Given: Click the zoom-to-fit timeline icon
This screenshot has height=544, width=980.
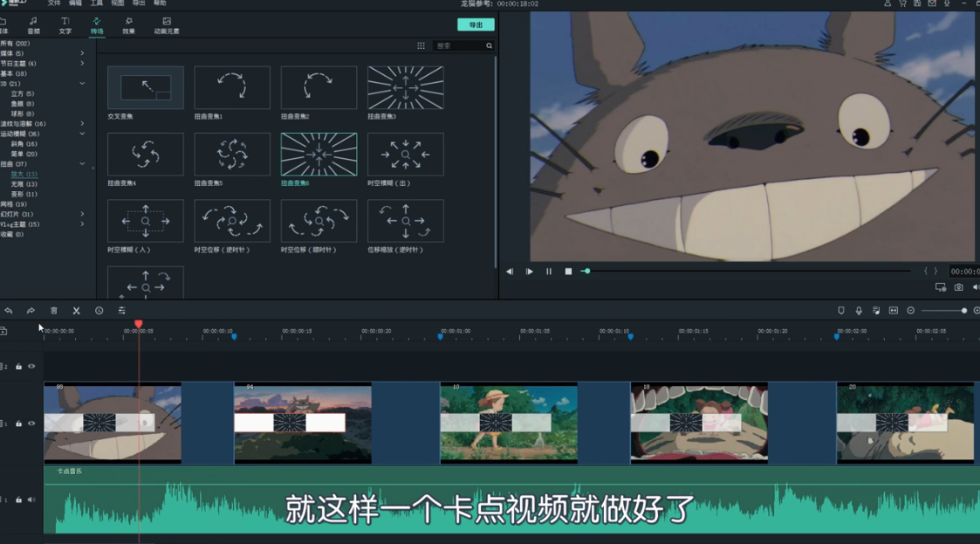Looking at the screenshot, I should (894, 310).
